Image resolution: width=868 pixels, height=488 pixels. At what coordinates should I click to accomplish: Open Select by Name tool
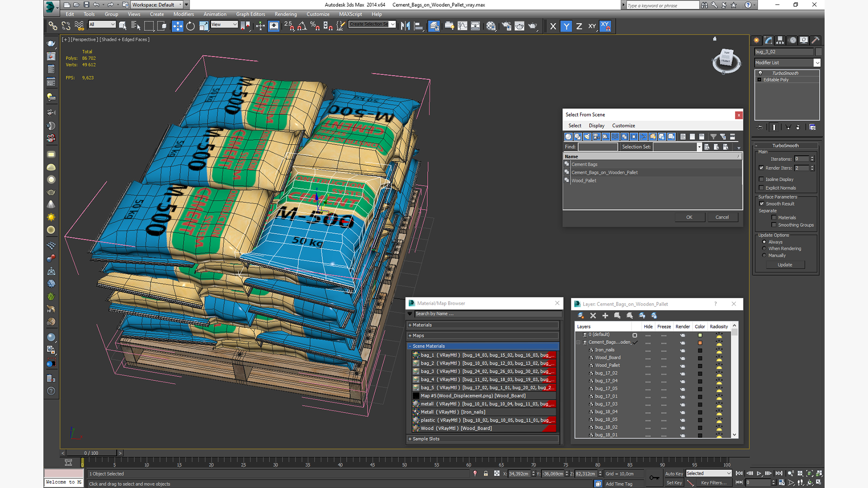point(136,26)
